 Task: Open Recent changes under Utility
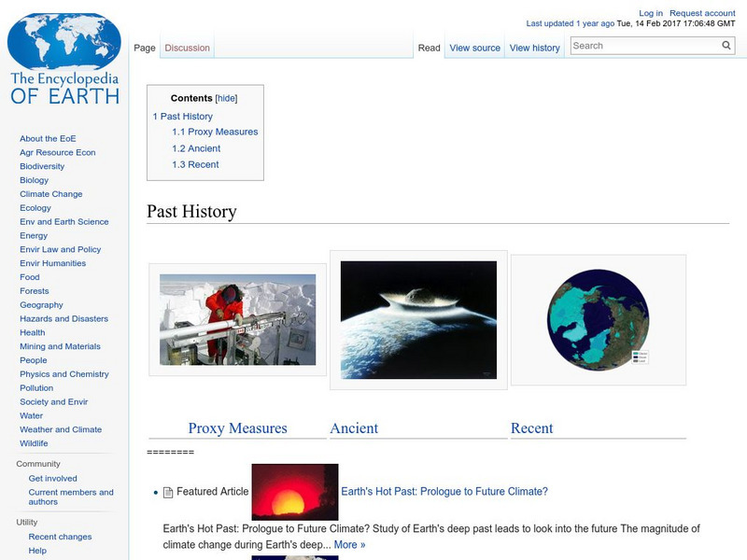click(x=60, y=537)
